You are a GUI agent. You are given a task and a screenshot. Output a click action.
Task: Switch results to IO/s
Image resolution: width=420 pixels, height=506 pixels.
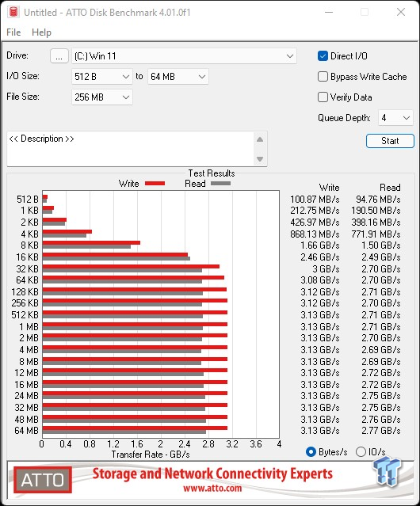pyautogui.click(x=361, y=452)
